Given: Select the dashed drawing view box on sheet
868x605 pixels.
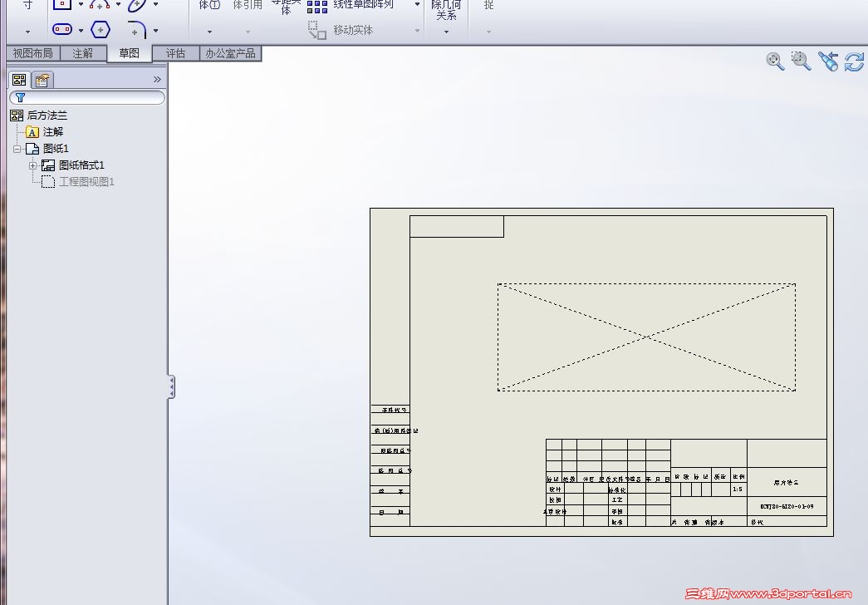Looking at the screenshot, I should click(646, 337).
